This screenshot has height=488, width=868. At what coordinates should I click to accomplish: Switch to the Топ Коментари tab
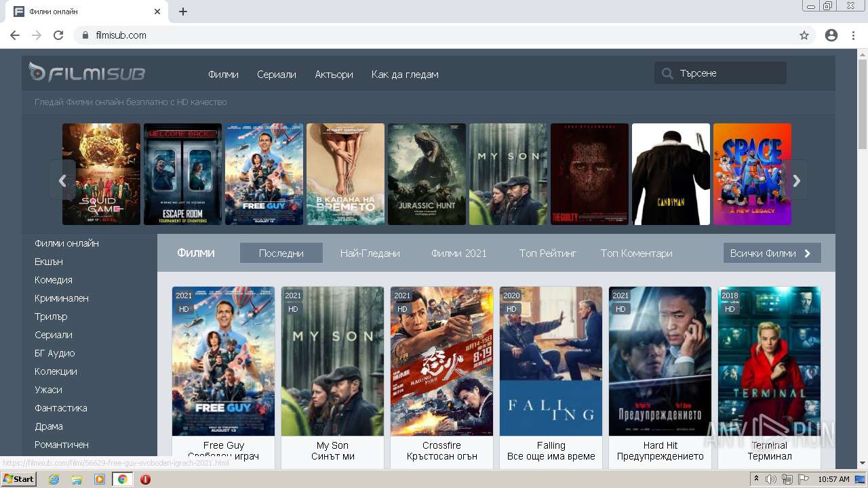pyautogui.click(x=637, y=253)
